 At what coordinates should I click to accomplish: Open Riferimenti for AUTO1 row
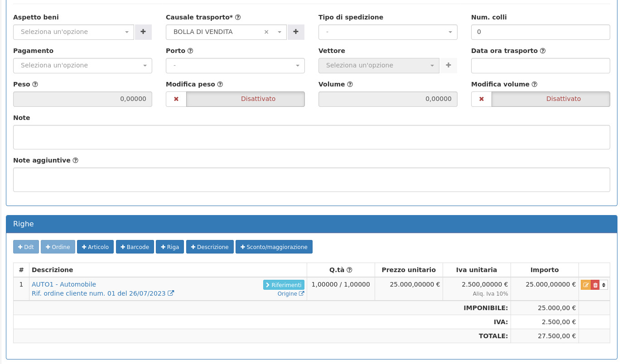284,285
